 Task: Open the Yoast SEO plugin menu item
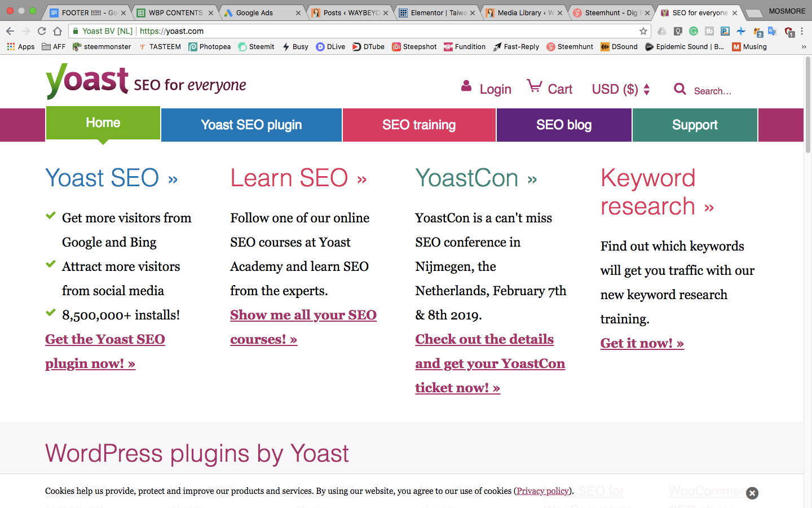coord(251,125)
